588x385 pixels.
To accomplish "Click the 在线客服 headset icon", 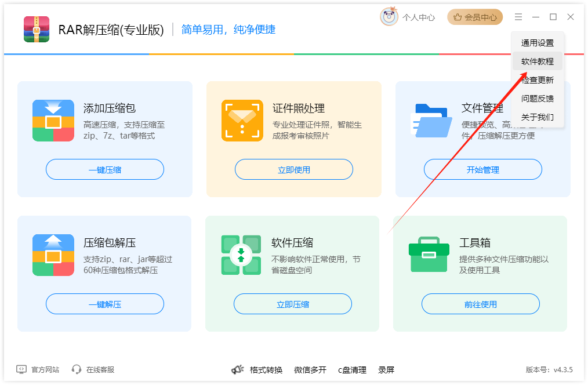I will 77,369.
